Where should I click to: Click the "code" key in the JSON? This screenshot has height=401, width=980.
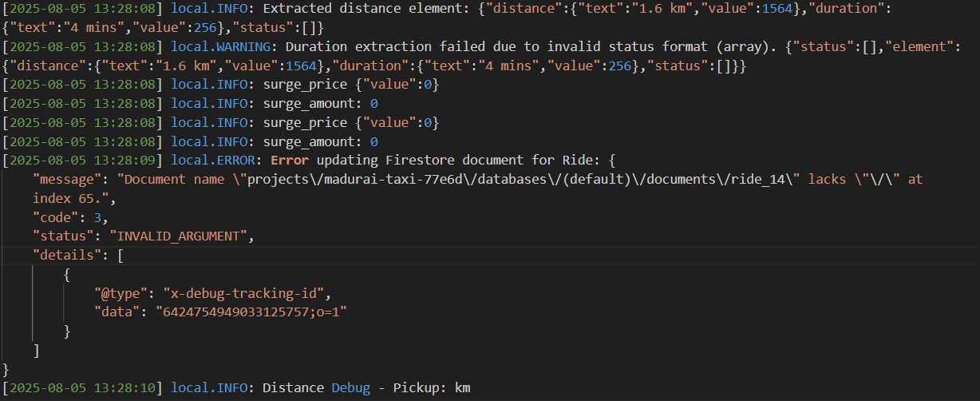(56, 217)
